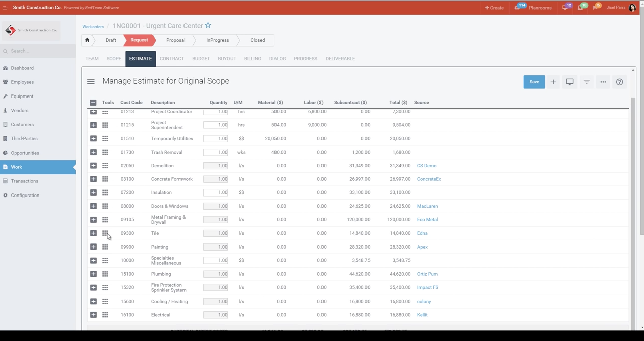Screen dimensions: 644x341
Task: Click the filter lines icon
Action: coord(586,82)
